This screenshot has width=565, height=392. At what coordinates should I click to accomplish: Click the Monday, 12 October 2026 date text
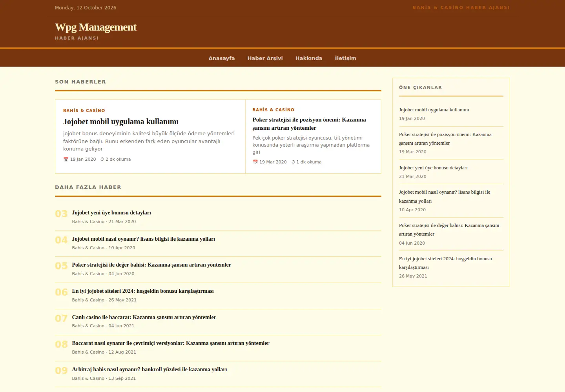(x=86, y=7)
